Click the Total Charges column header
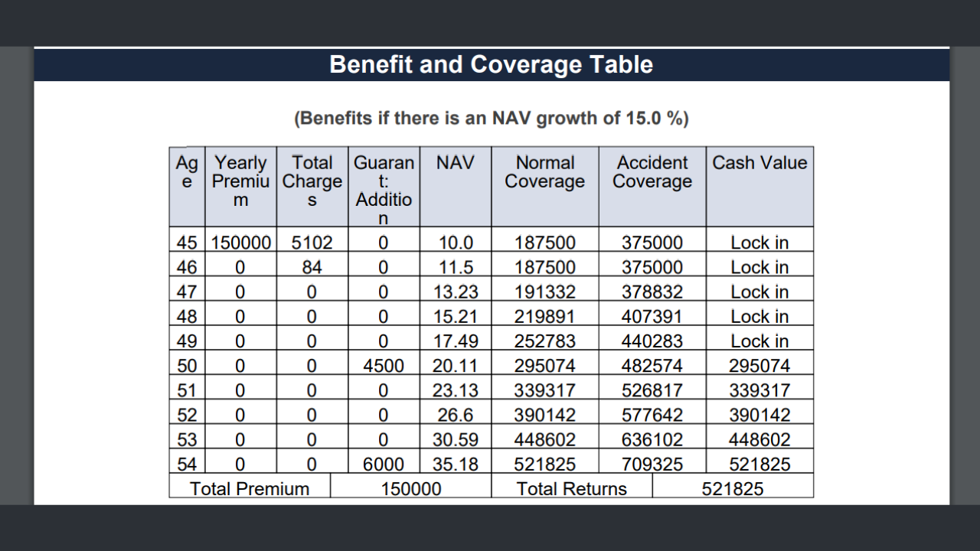 coord(312,181)
